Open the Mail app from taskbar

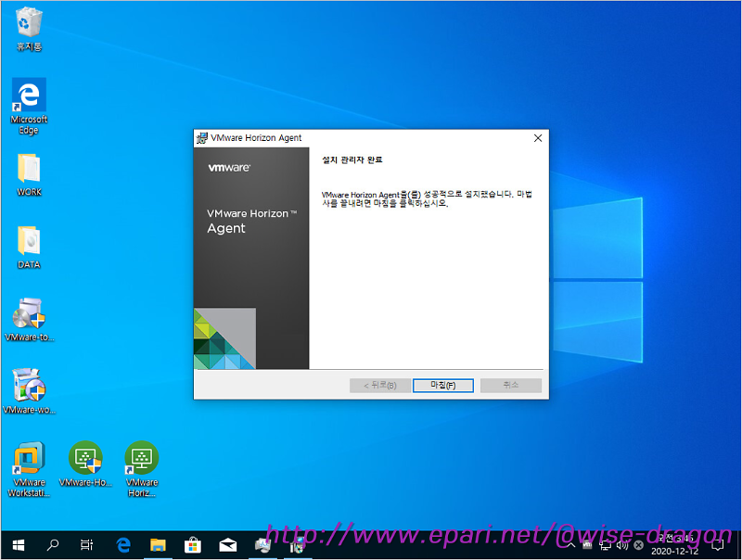click(227, 545)
